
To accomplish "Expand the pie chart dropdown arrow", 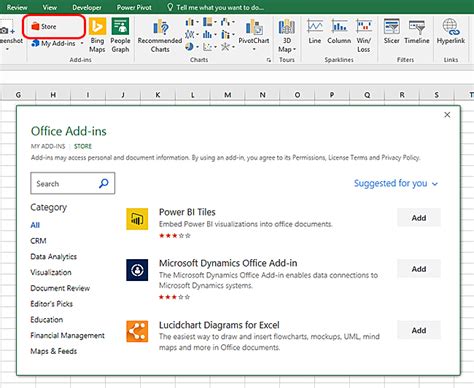I will tap(197, 47).
